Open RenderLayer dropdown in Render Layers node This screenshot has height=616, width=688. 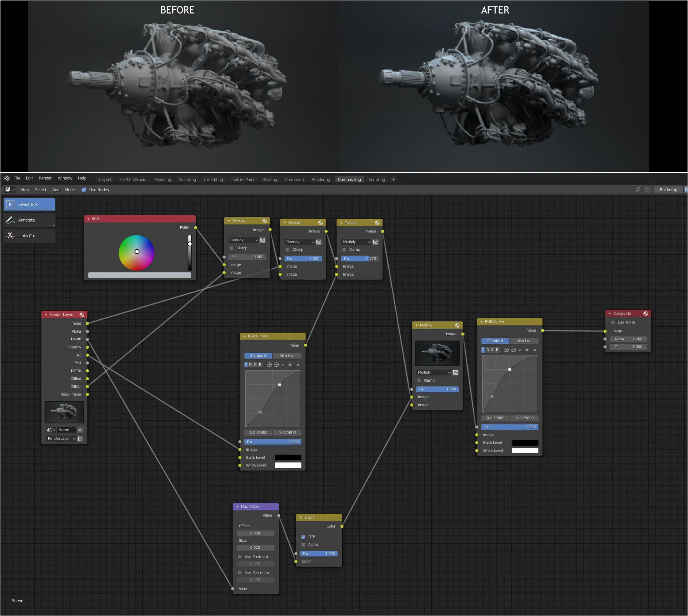tap(61, 439)
